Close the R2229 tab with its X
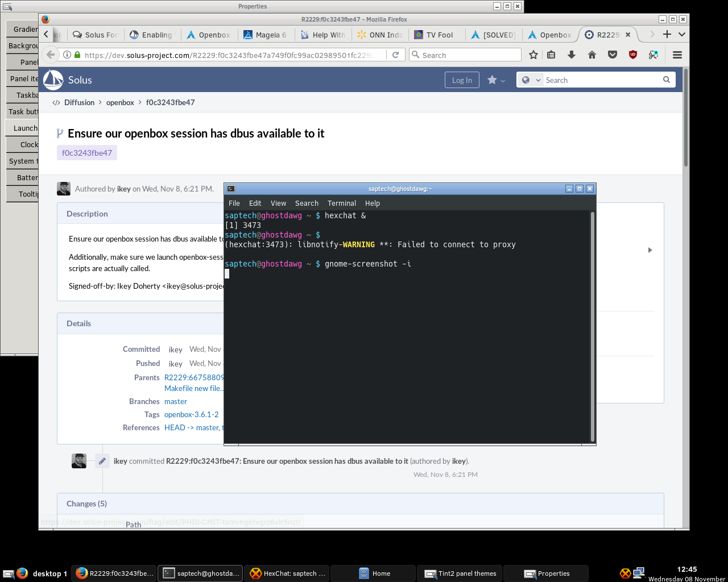The width and height of the screenshot is (728, 582). tap(628, 35)
